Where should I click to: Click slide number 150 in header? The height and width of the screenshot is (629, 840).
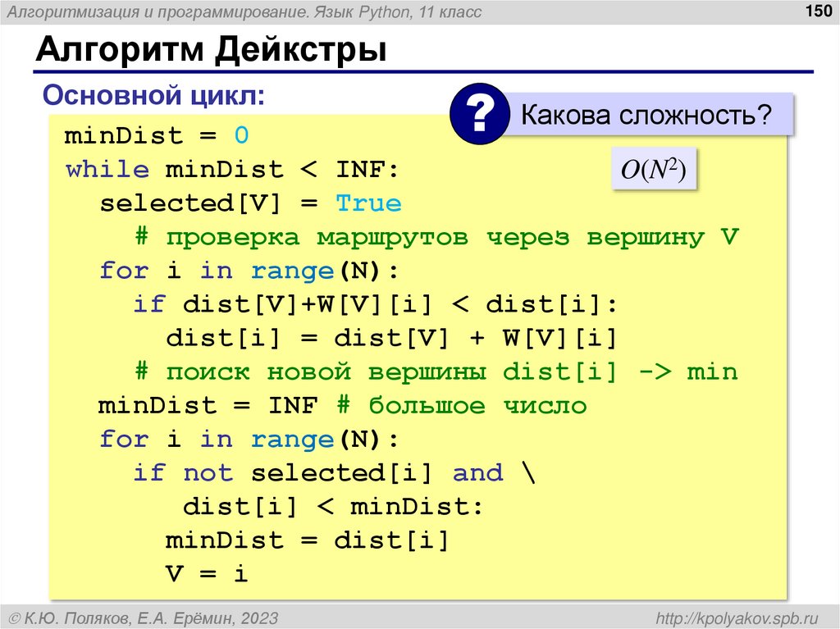pos(818,11)
